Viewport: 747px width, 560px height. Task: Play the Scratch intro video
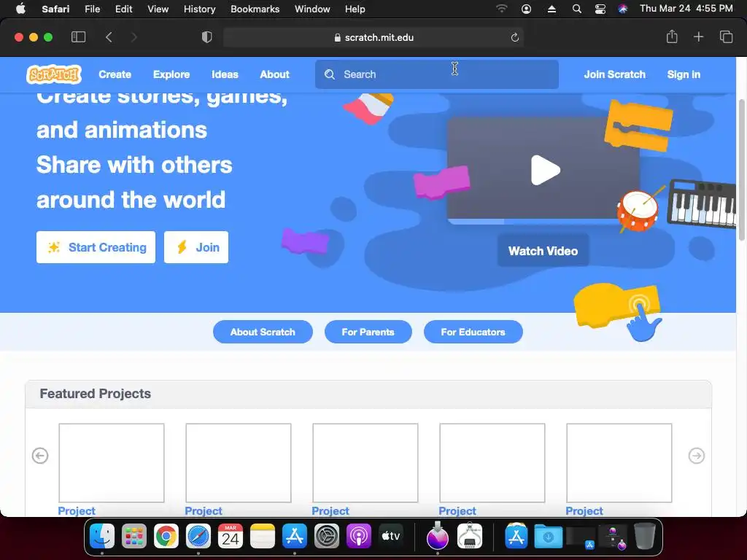pyautogui.click(x=545, y=170)
